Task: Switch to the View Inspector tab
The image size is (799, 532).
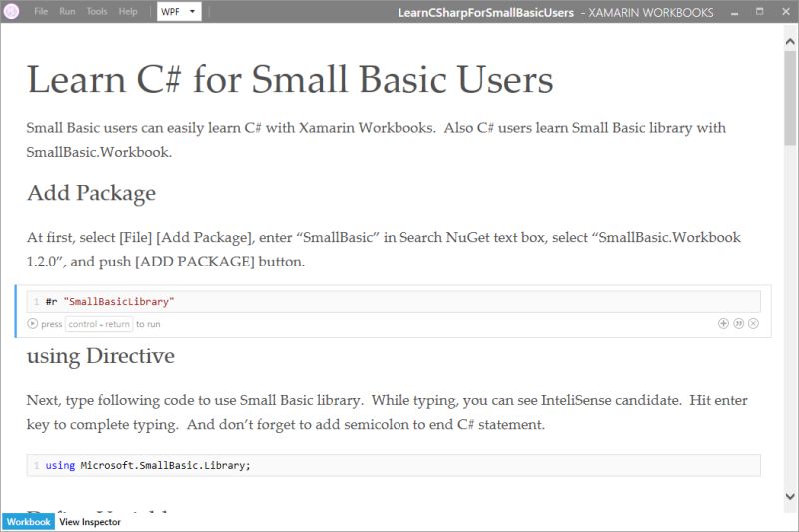Action: [90, 522]
